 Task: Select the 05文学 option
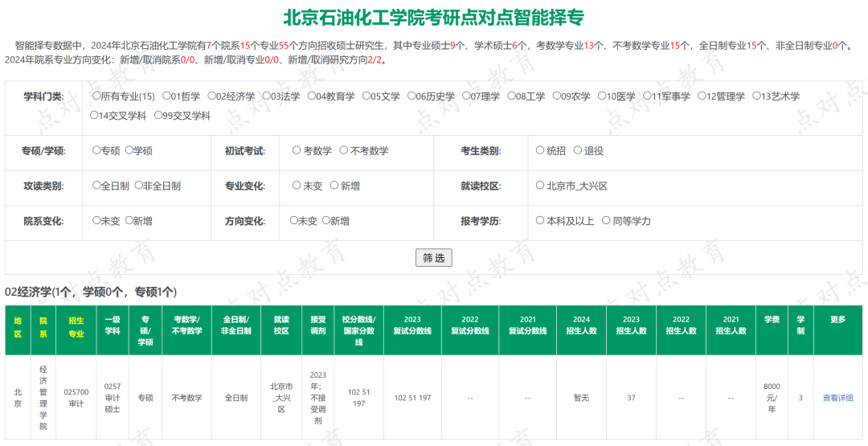pyautogui.click(x=366, y=96)
